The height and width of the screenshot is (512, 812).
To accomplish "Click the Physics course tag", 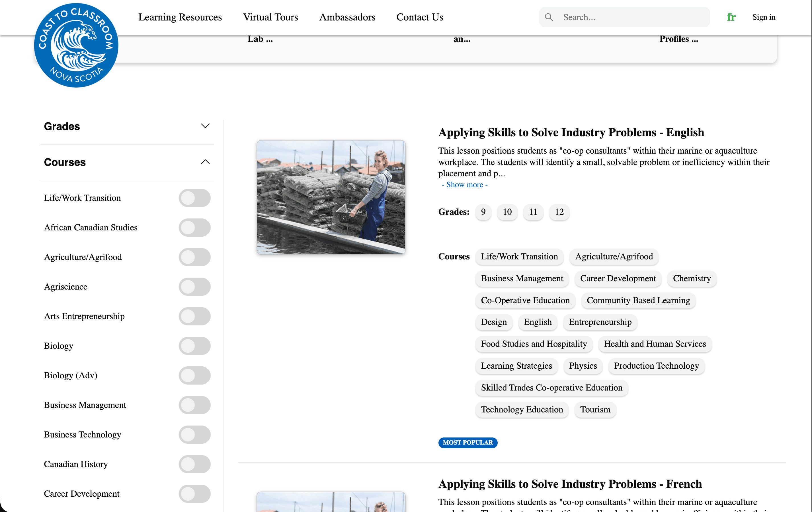I will 583,366.
